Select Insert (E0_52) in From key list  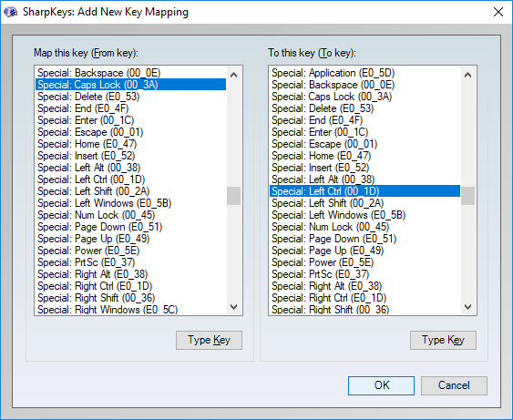[x=130, y=156]
